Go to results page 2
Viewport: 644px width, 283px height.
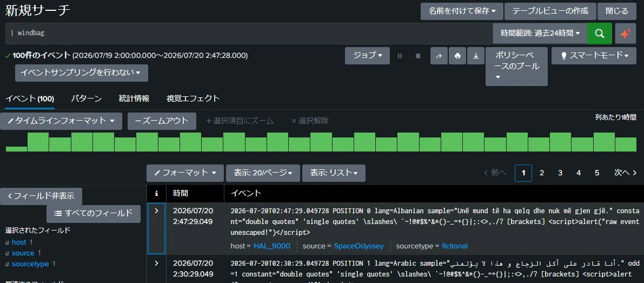[542, 173]
